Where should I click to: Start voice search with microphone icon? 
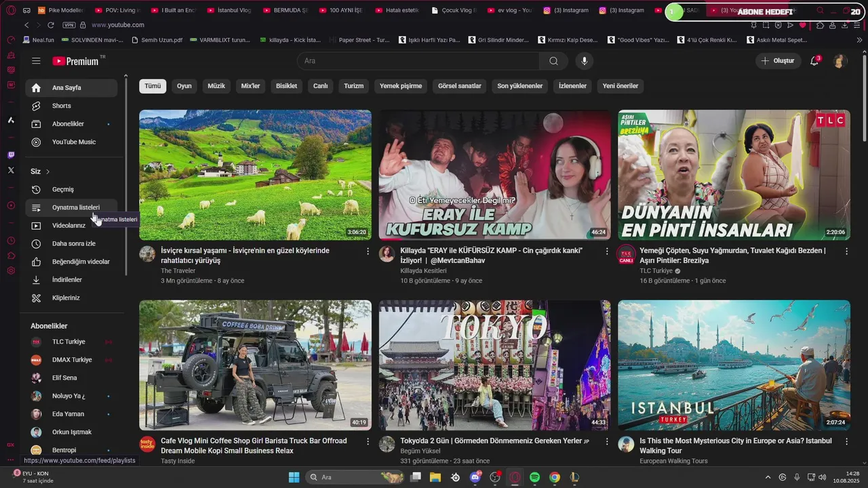pyautogui.click(x=585, y=61)
